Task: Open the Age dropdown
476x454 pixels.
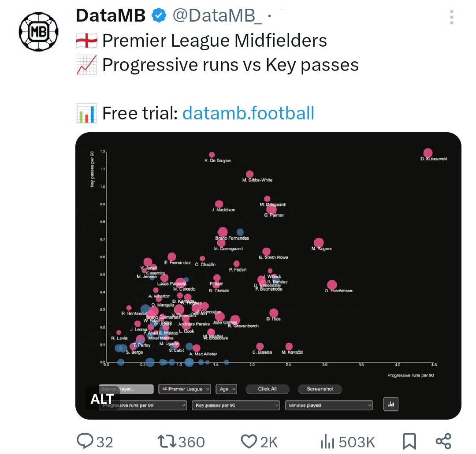Action: (x=226, y=389)
